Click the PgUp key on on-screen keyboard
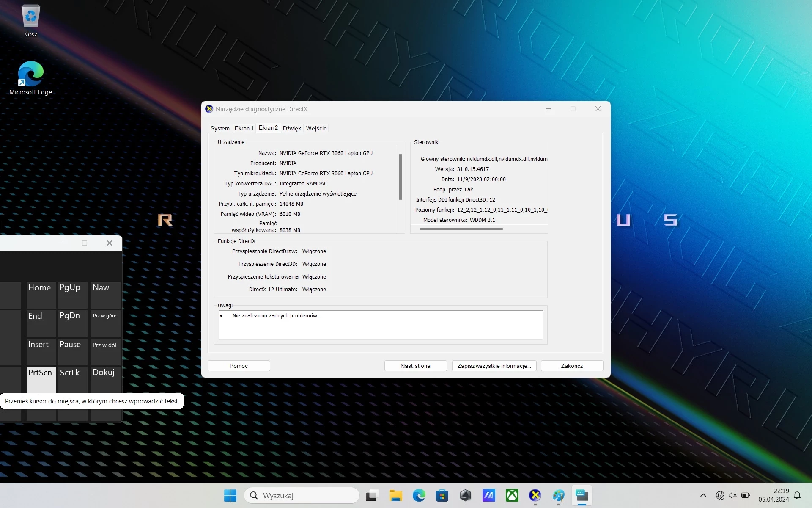 (x=72, y=295)
